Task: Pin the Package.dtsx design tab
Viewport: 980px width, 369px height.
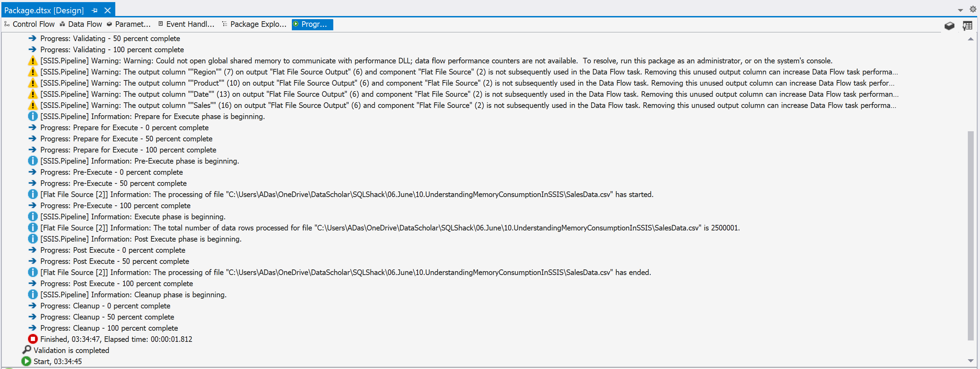Action: (94, 10)
